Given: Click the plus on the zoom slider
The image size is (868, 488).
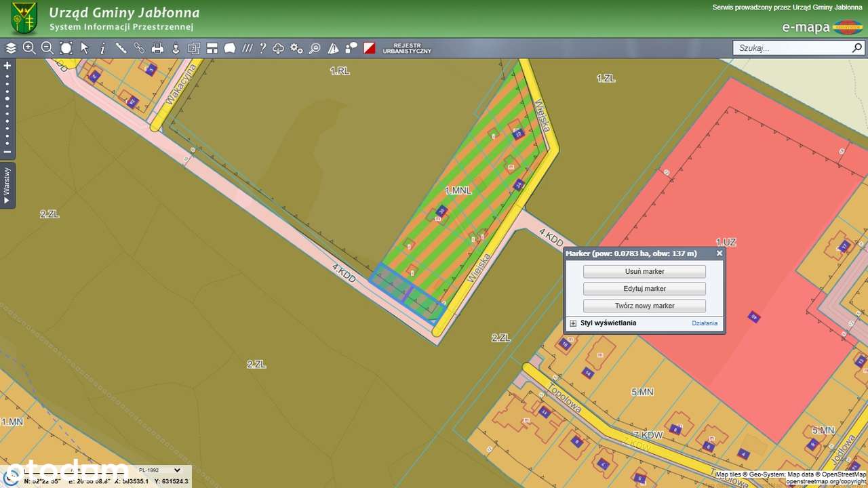Looking at the screenshot, I should coord(7,66).
